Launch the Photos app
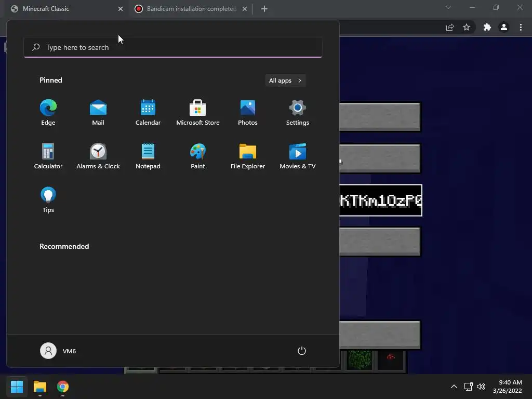 click(248, 113)
